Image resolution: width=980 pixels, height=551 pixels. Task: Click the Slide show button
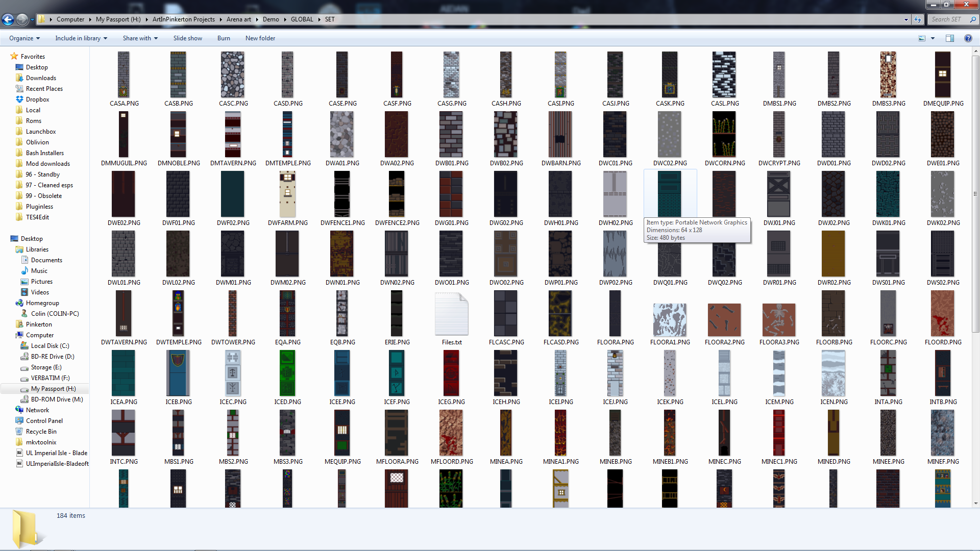(187, 38)
